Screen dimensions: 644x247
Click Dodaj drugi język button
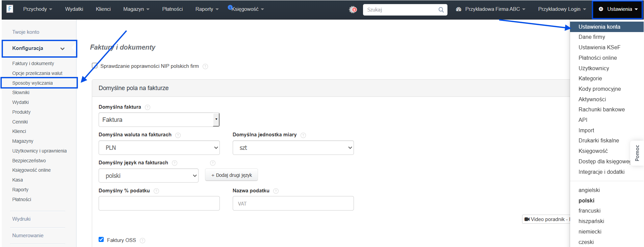[x=231, y=175]
